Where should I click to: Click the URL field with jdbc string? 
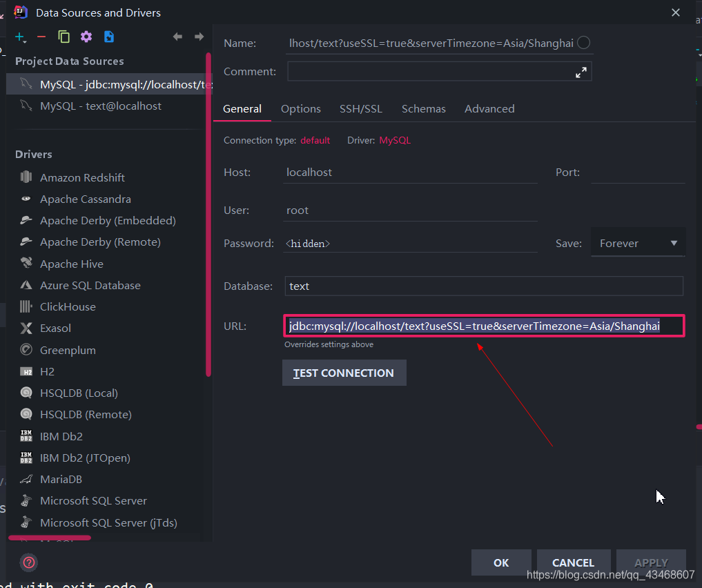pyautogui.click(x=484, y=326)
